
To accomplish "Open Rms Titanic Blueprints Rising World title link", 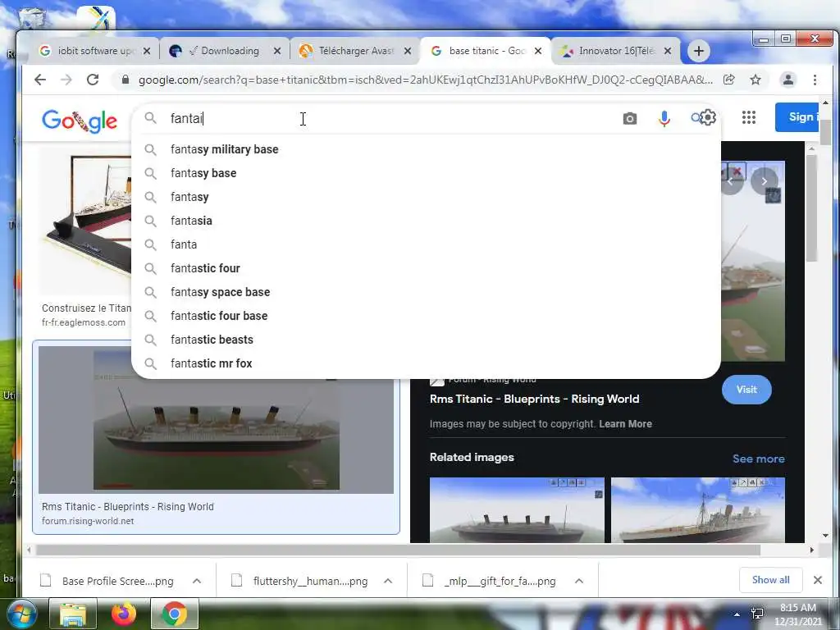I will coord(534,399).
